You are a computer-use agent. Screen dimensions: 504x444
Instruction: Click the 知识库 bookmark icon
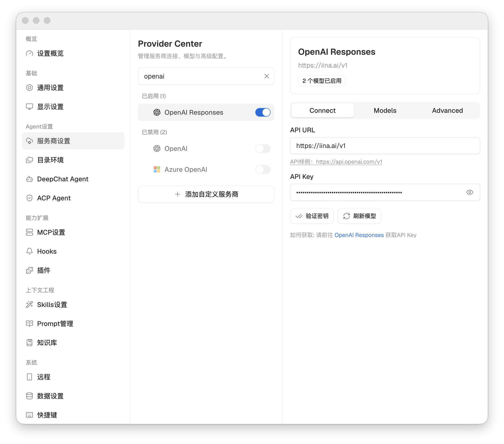[29, 343]
